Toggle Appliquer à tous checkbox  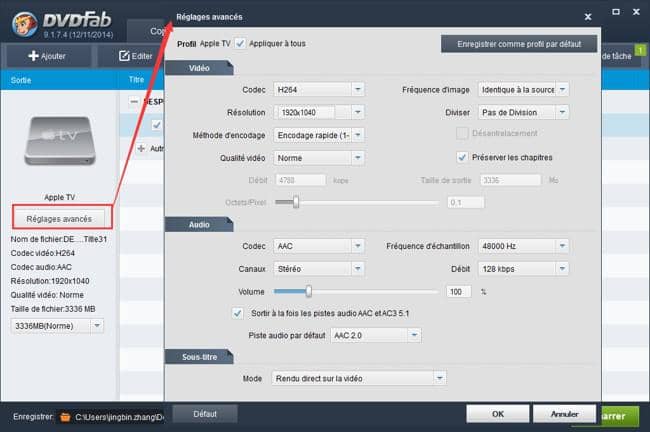click(x=240, y=43)
